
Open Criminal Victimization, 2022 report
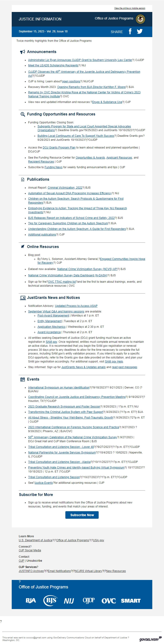pos(65,187)
